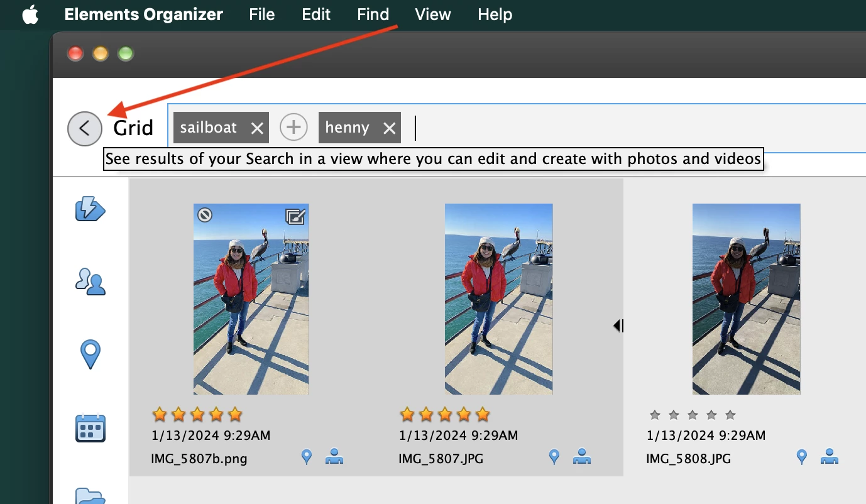Set IMG_5807b.png rating to five stars
The height and width of the screenshot is (504, 866).
click(235, 414)
